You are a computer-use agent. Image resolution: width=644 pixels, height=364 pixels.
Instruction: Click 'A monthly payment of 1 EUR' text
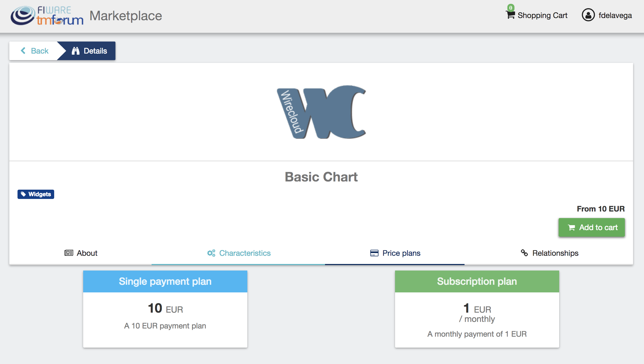[477, 334]
